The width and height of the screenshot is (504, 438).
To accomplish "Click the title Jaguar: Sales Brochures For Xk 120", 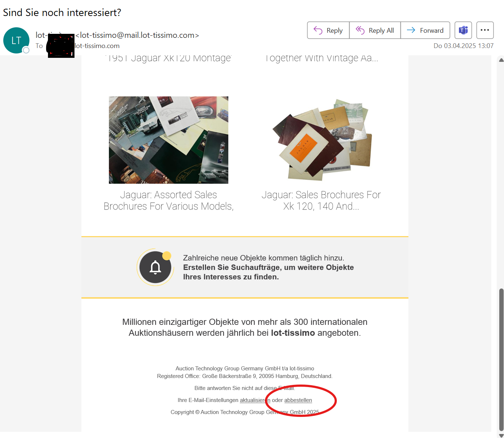I will (x=321, y=200).
